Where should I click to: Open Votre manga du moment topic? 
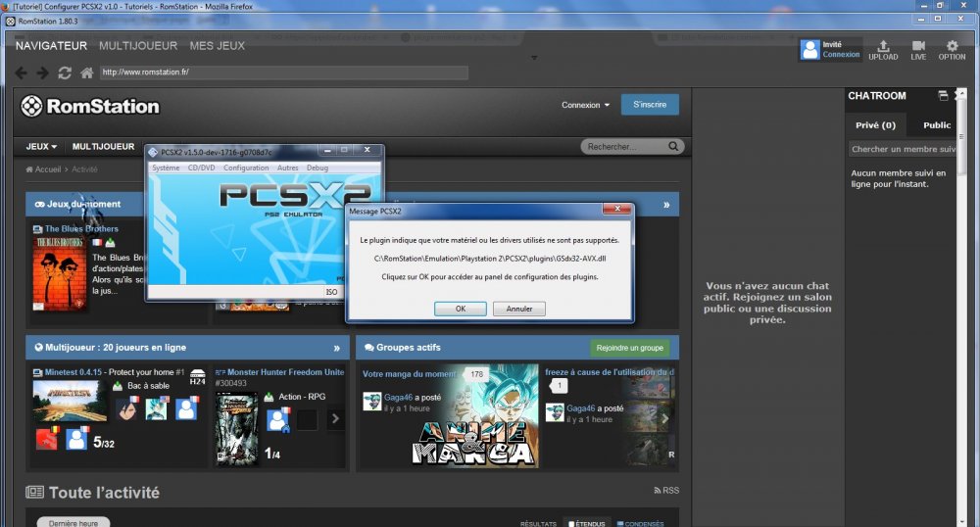[x=410, y=374]
